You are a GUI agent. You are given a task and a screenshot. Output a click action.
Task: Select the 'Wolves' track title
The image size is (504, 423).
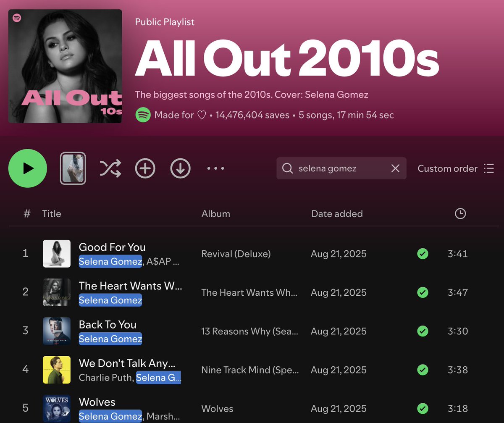click(97, 402)
